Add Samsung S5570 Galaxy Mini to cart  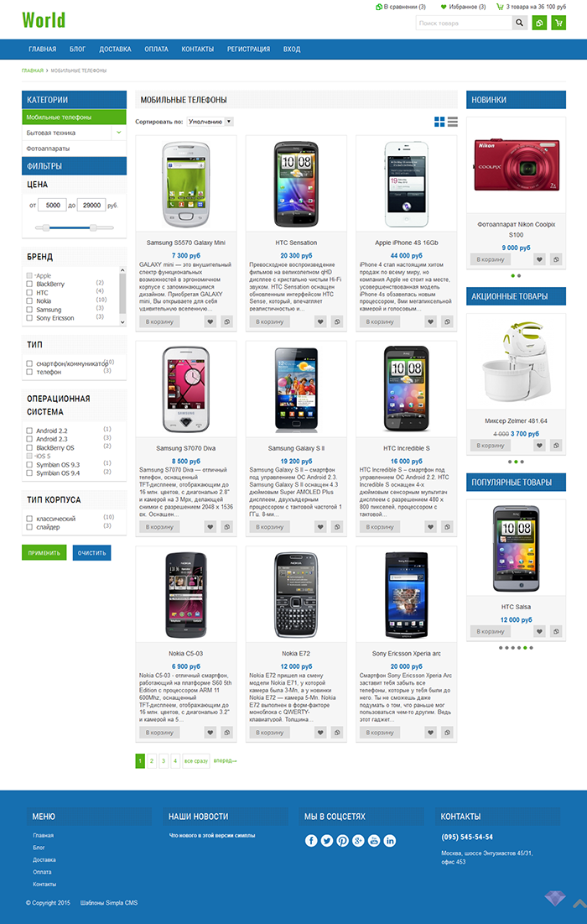[x=159, y=321]
